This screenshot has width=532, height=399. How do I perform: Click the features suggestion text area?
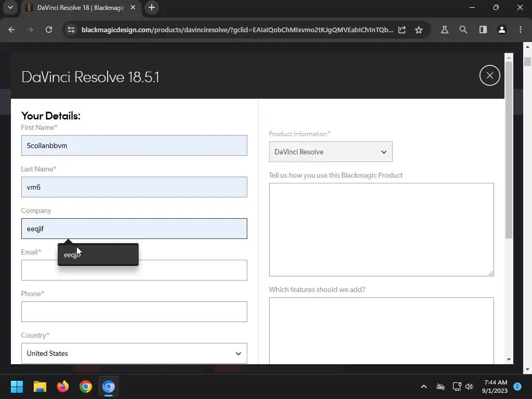[x=381, y=331]
